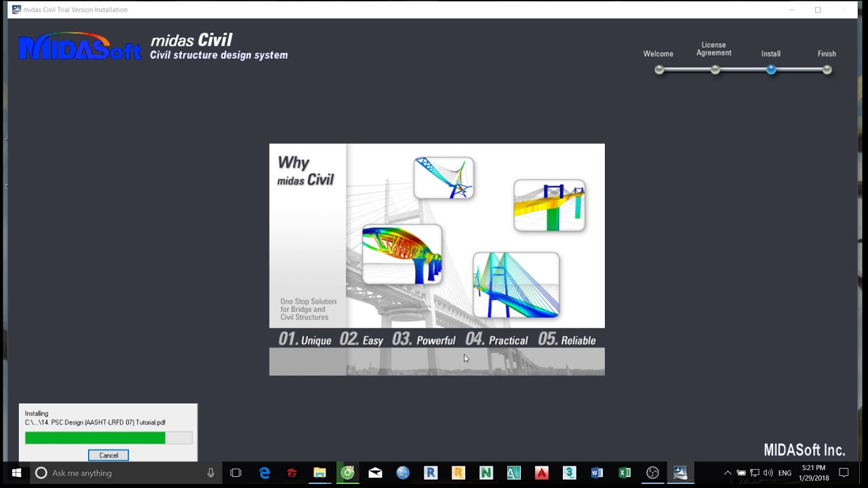Open the red A AutoCAD taskbar icon
Screen dimensions: 868x488
pyautogui.click(x=541, y=473)
